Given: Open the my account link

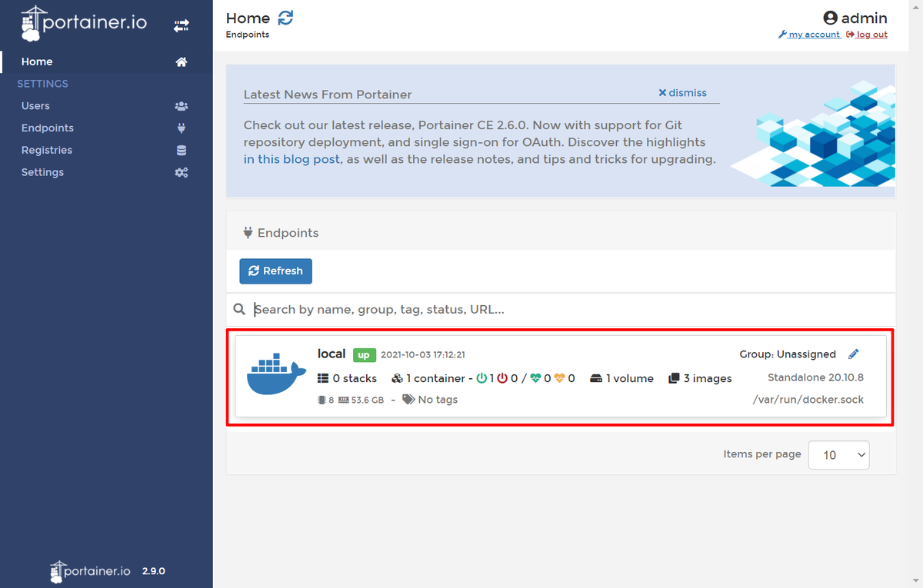Looking at the screenshot, I should (809, 35).
